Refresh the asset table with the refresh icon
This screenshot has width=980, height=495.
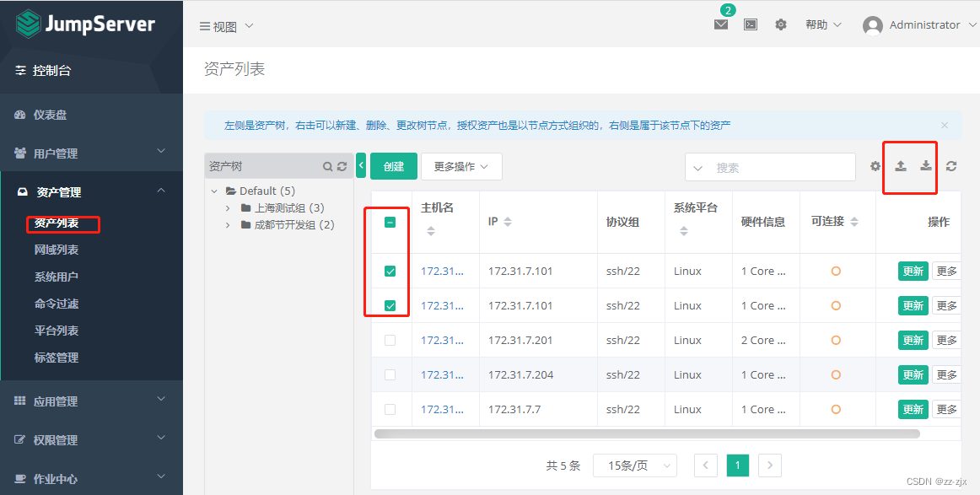pos(953,166)
